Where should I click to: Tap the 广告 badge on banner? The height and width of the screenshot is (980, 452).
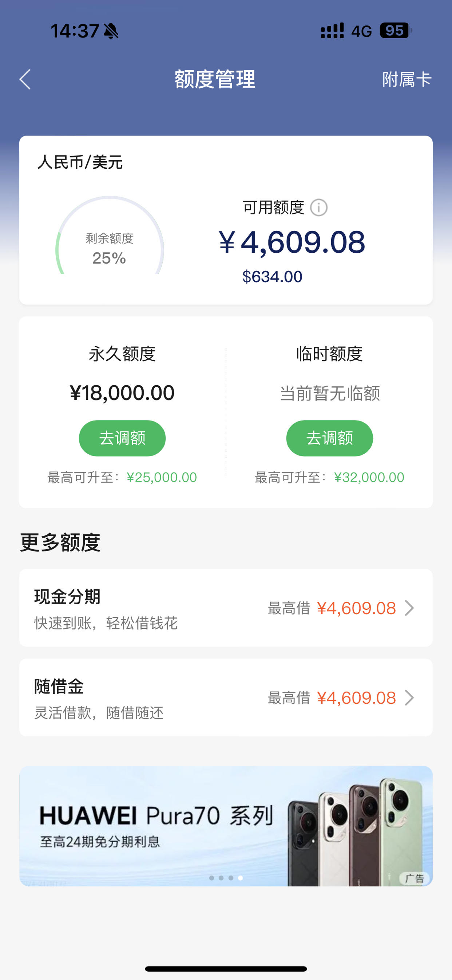[x=414, y=878]
